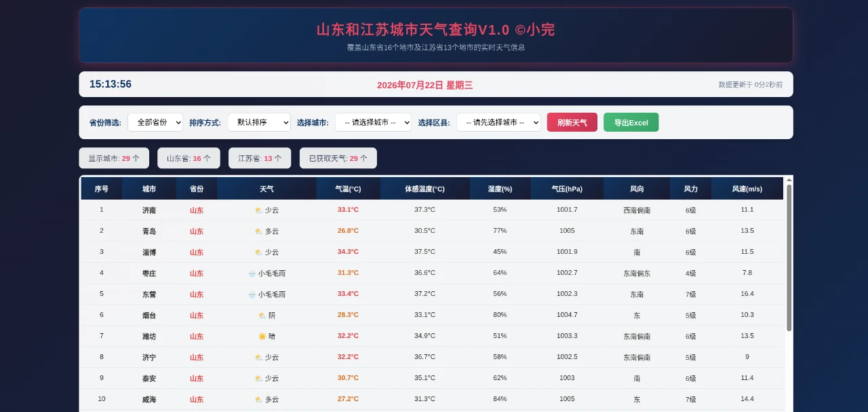Click the weather icon in 泰安 row
Image resolution: width=868 pixels, height=412 pixels.
pyautogui.click(x=258, y=379)
